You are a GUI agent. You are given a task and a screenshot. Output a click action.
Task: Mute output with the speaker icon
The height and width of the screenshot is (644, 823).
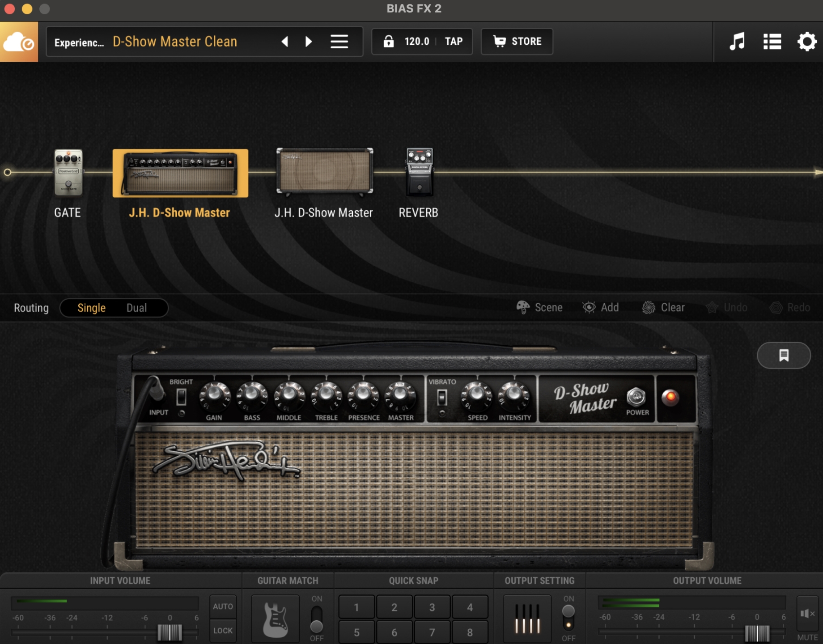click(807, 614)
